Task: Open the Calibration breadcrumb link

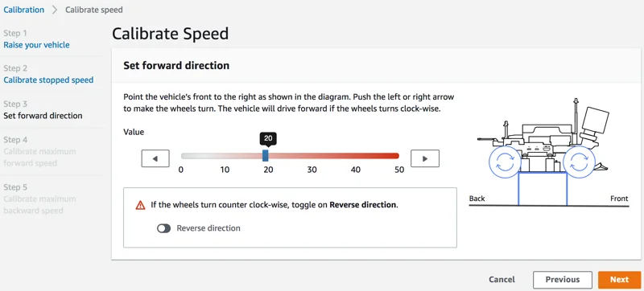Action: [24, 10]
